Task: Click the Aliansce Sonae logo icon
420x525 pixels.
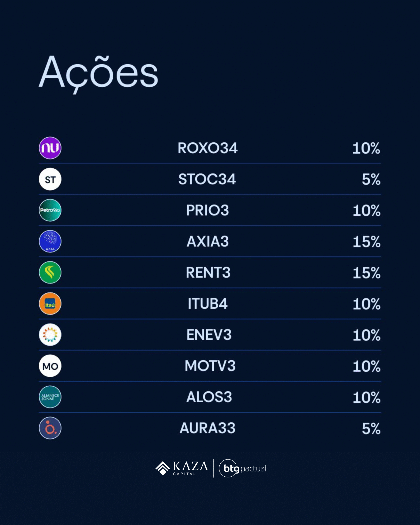Action: (50, 397)
